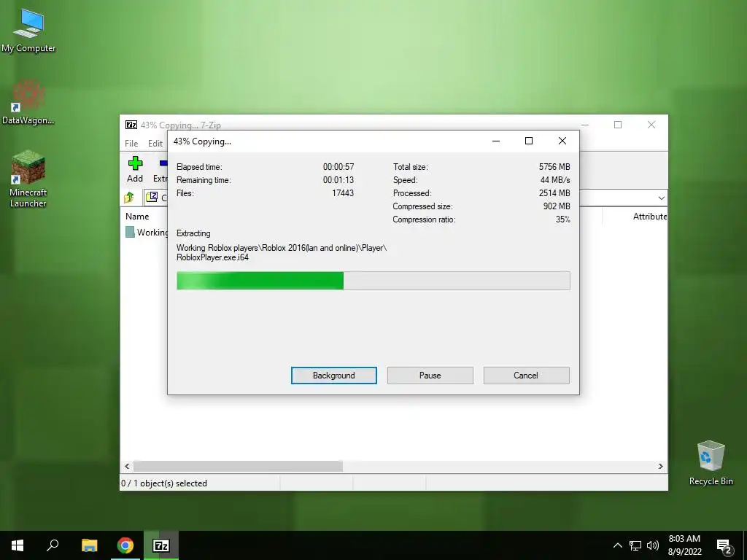Click the Attributes column header
This screenshot has height=560, width=747.
(x=650, y=216)
